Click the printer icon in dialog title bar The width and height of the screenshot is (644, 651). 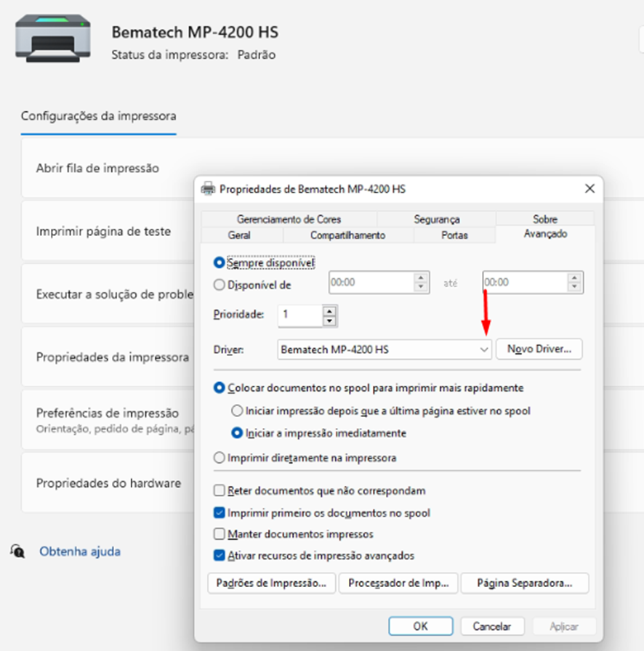point(208,189)
